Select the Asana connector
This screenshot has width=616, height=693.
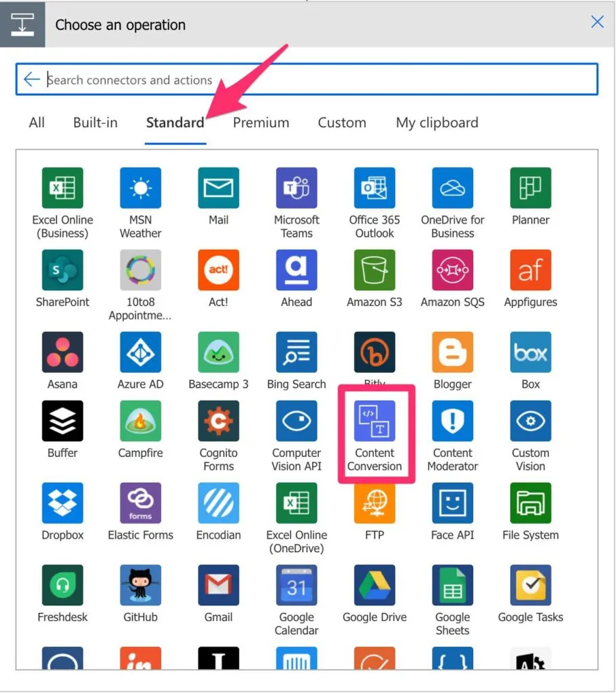click(62, 353)
